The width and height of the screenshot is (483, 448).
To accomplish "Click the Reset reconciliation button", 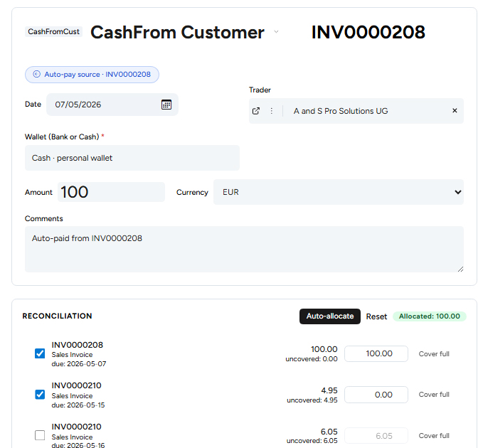I will pyautogui.click(x=376, y=316).
